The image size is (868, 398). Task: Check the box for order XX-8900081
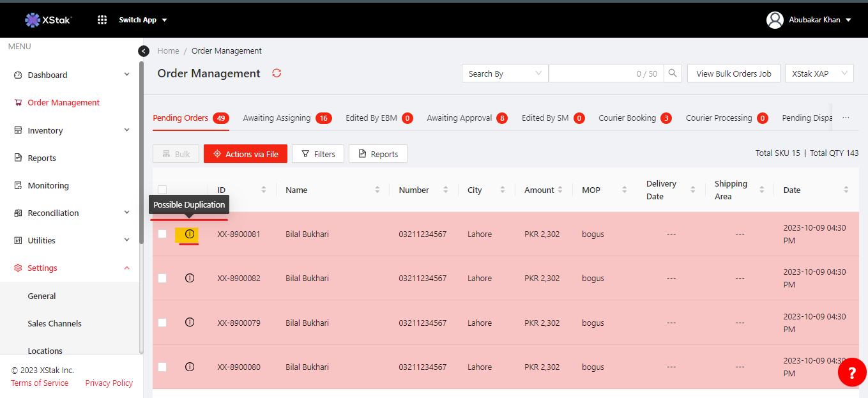coord(162,234)
